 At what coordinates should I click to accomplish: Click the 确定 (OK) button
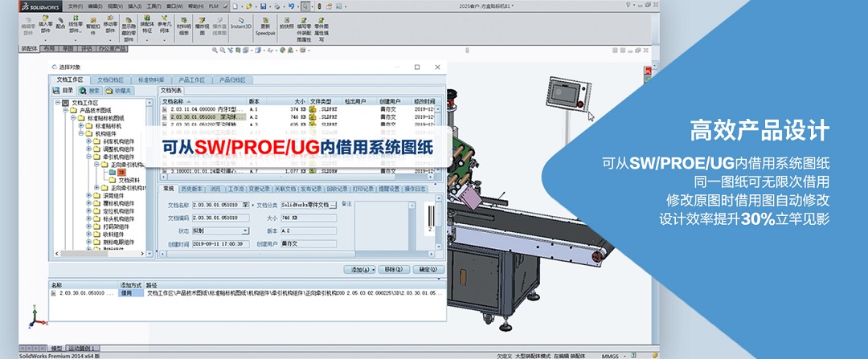click(425, 269)
